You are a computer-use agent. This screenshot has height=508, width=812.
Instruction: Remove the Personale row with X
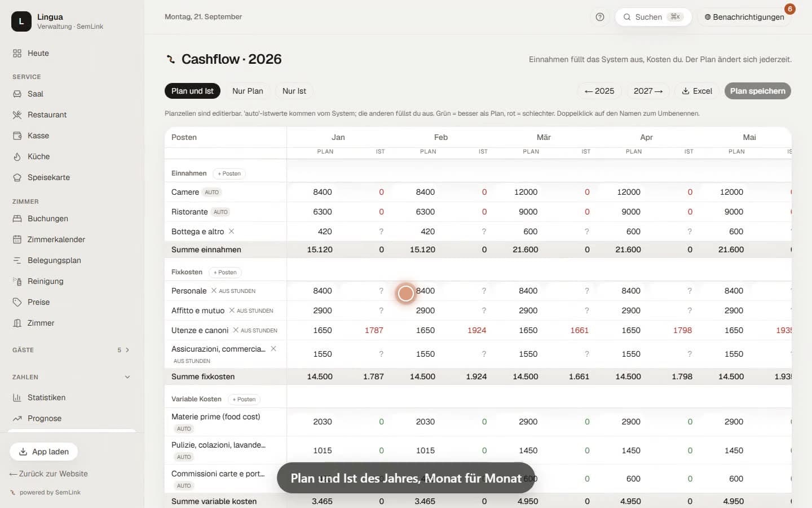pos(214,291)
